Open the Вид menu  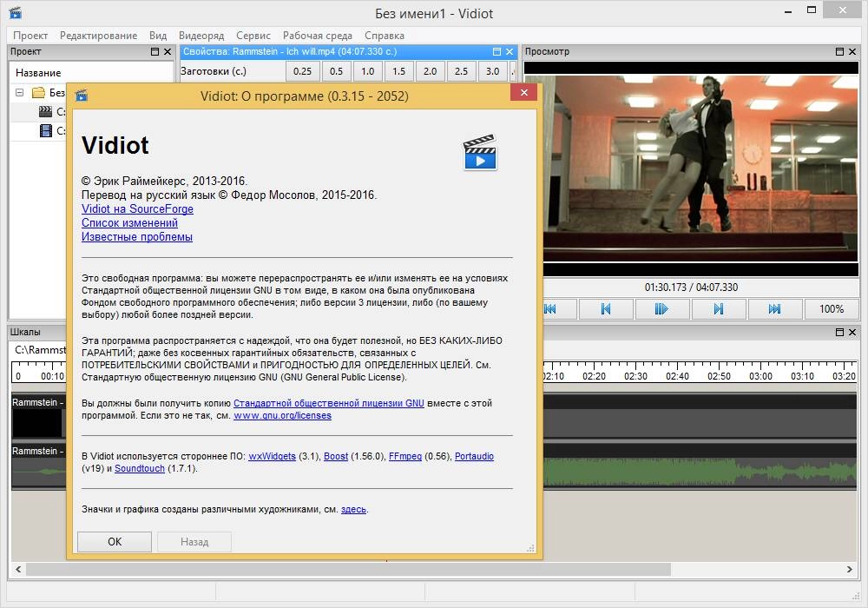(158, 36)
